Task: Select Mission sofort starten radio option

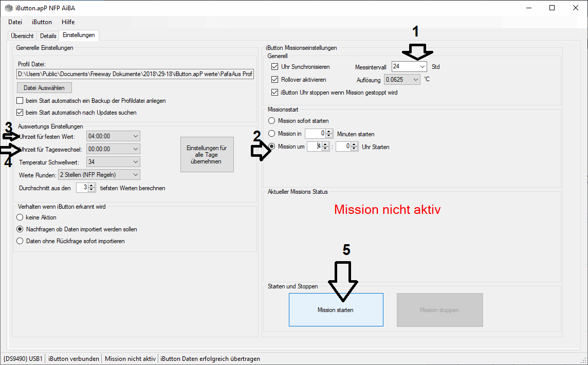Action: tap(272, 121)
